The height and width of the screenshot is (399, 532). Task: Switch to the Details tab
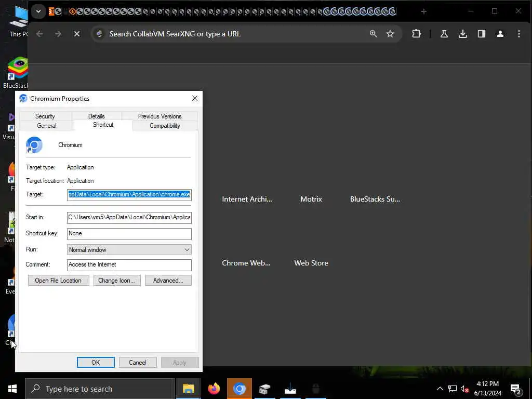(96, 116)
